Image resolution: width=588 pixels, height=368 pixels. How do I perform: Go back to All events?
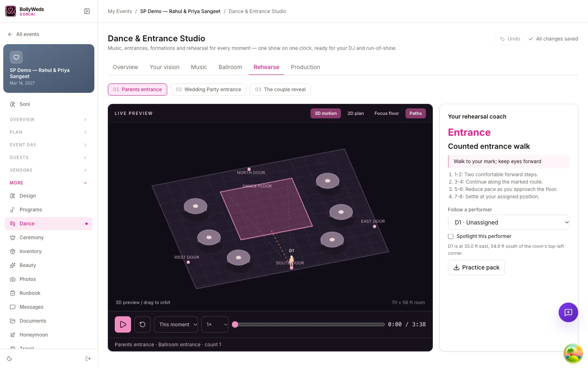(24, 34)
